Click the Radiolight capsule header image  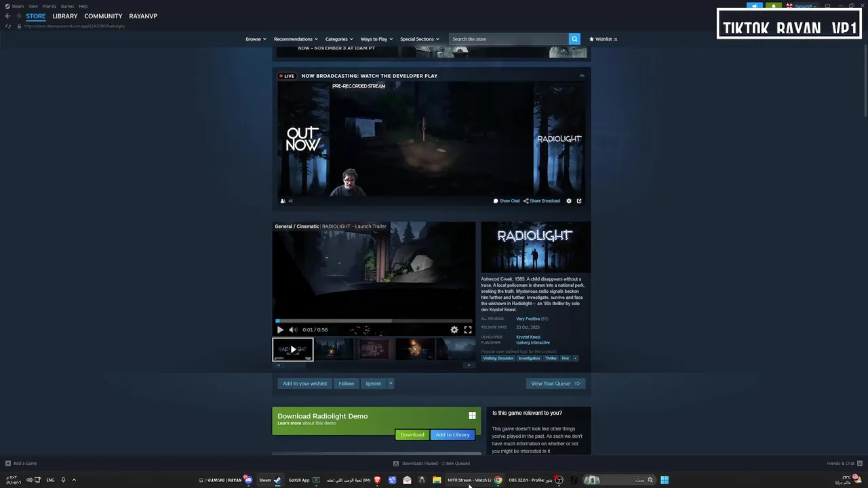pos(535,247)
